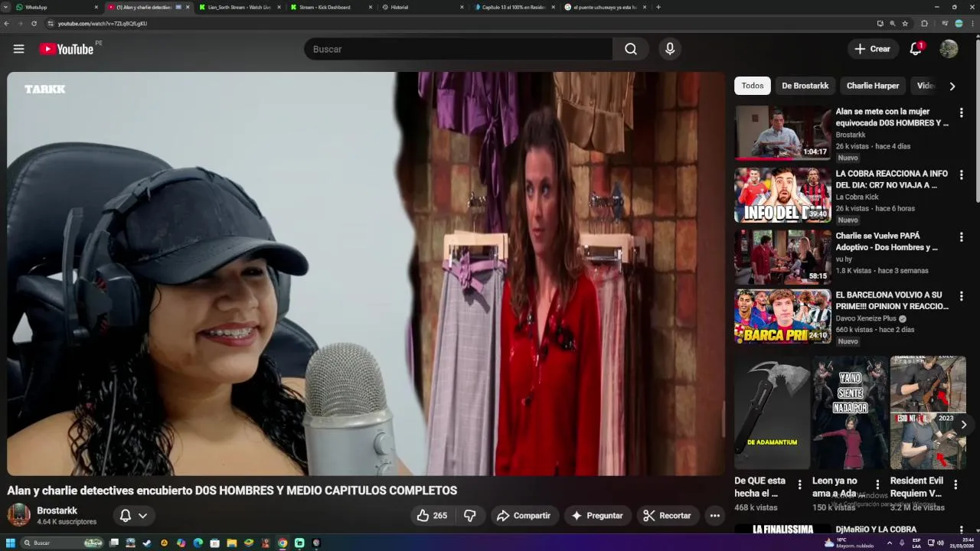This screenshot has width=980, height=551.
Task: Switch to Lian_Sorth Stream Kick tab
Action: [x=239, y=7]
